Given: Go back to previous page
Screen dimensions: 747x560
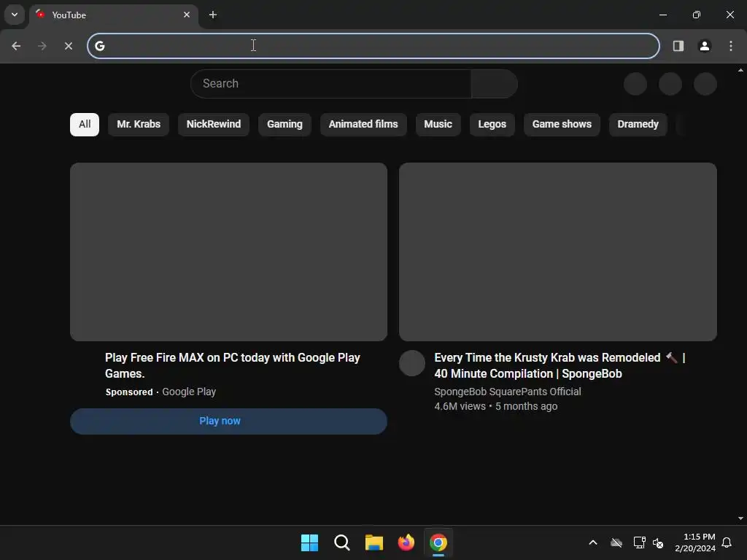Looking at the screenshot, I should 16,46.
